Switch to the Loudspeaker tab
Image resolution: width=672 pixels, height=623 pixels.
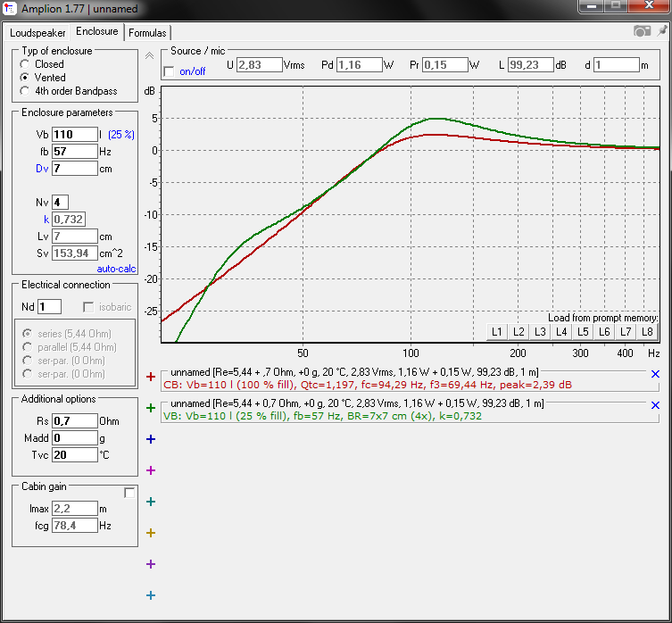point(37,33)
